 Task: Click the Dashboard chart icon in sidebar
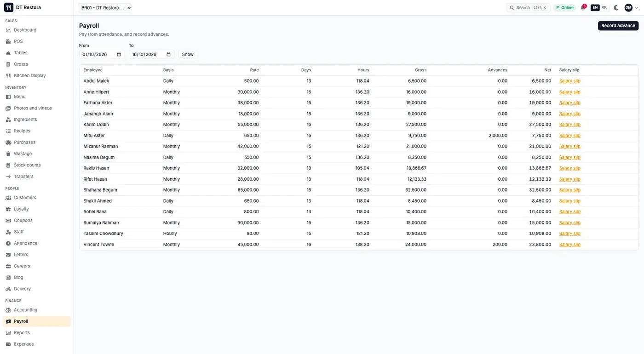(x=8, y=30)
